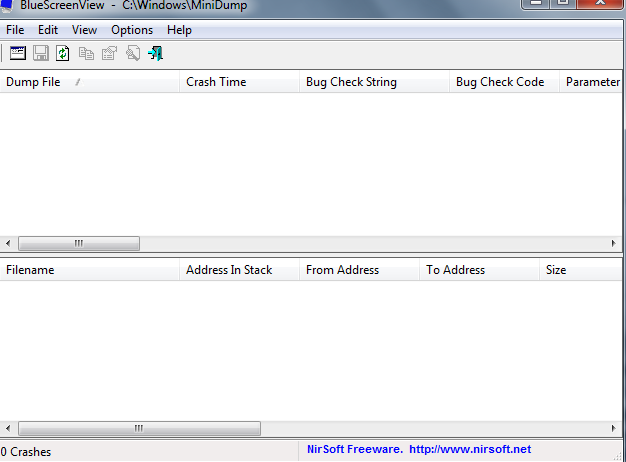Click the Exit door icon
Image resolution: width=626 pixels, height=462 pixels.
(x=156, y=53)
